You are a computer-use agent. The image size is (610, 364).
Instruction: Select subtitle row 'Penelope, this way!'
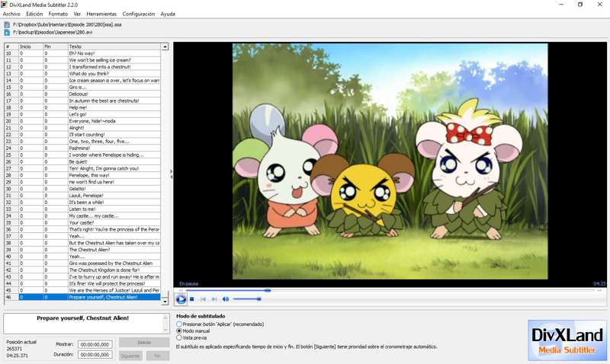click(x=82, y=175)
